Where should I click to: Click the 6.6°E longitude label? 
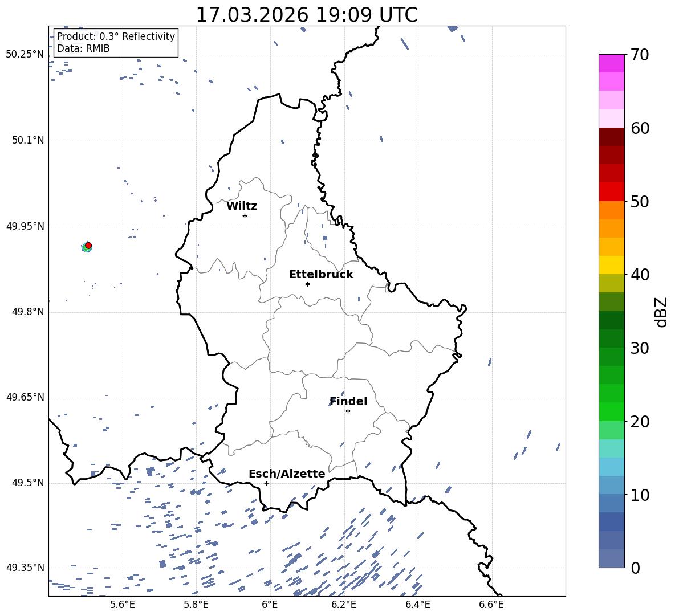[x=491, y=605]
